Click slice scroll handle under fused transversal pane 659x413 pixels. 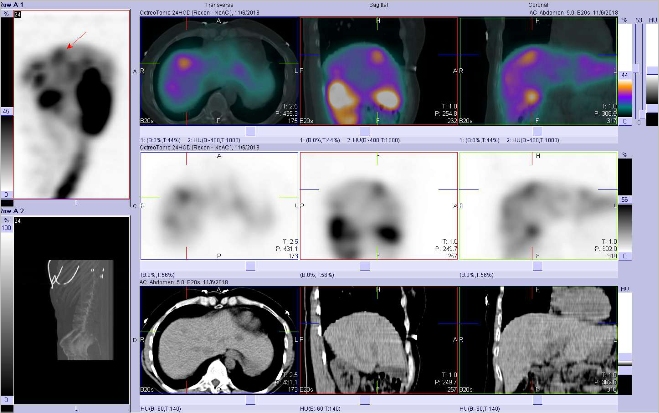click(x=250, y=132)
